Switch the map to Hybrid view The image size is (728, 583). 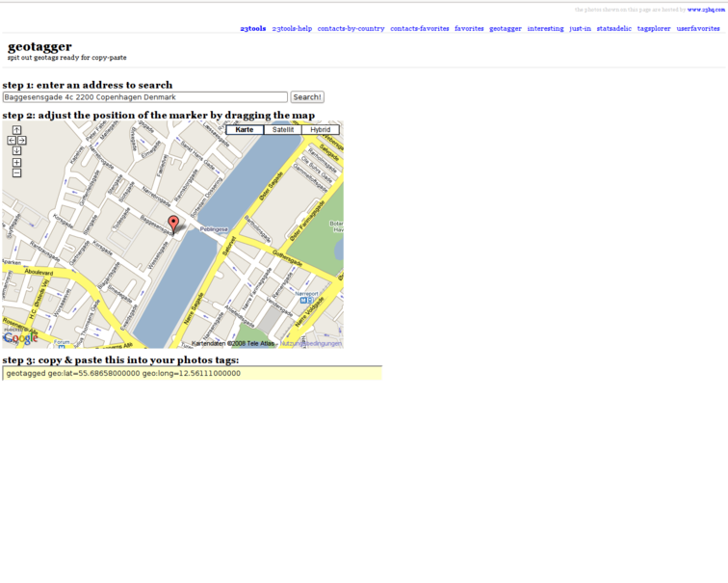[321, 129]
